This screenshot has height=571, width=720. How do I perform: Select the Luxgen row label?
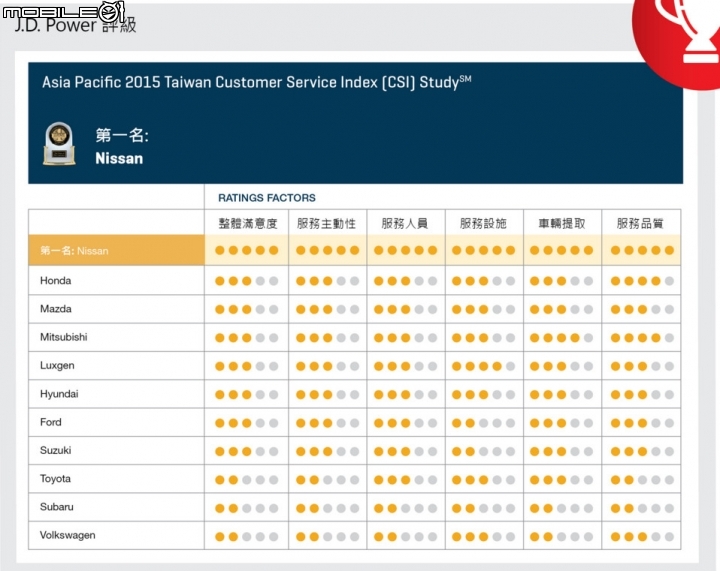click(x=57, y=366)
